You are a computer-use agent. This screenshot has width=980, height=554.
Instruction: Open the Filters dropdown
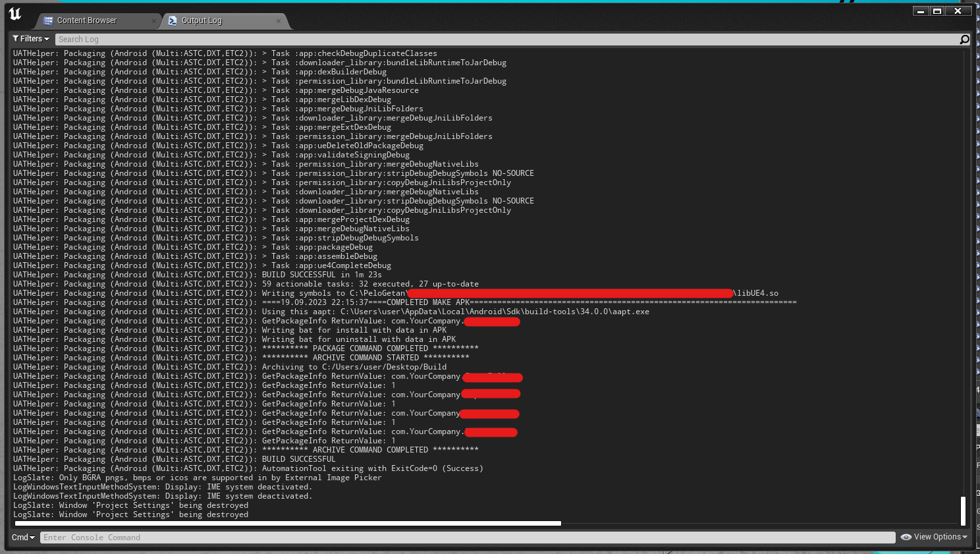[31, 39]
